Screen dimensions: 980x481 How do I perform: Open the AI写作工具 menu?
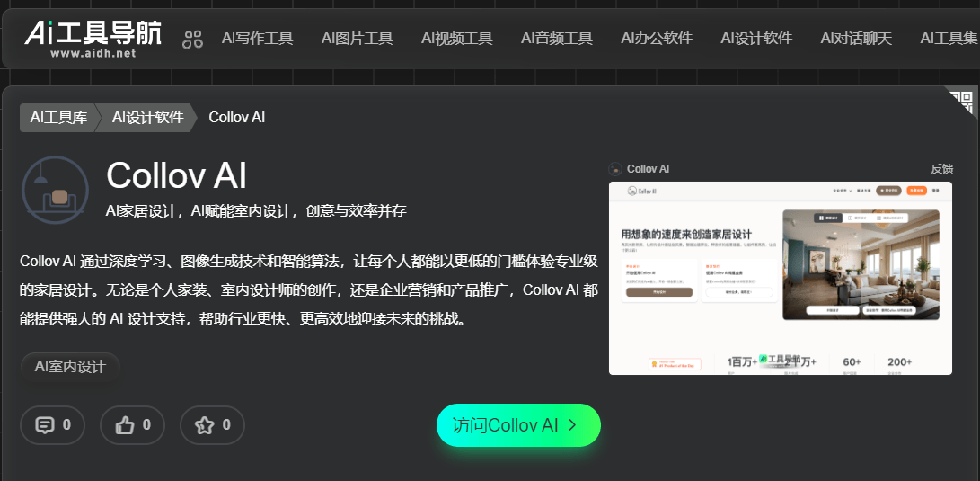tap(257, 38)
